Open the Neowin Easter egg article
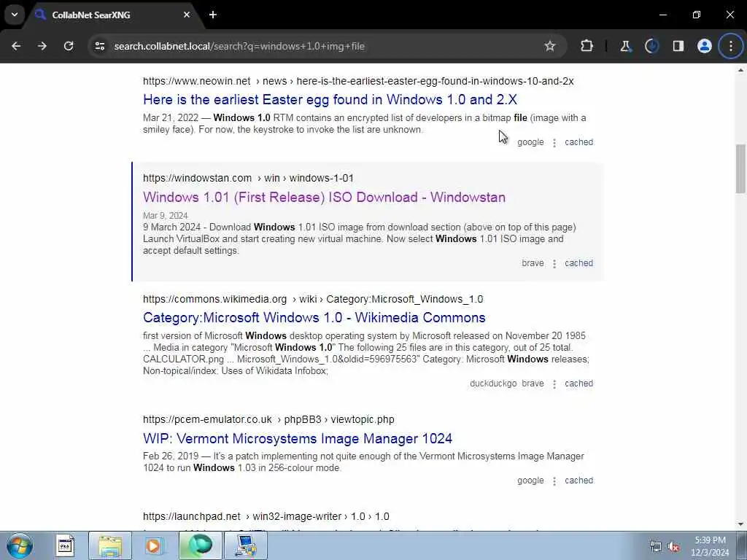 pyautogui.click(x=330, y=99)
